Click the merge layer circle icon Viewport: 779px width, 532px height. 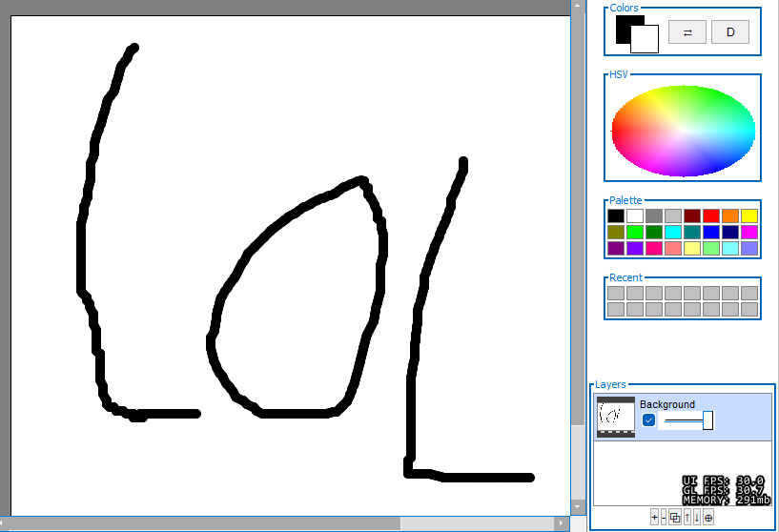708,517
